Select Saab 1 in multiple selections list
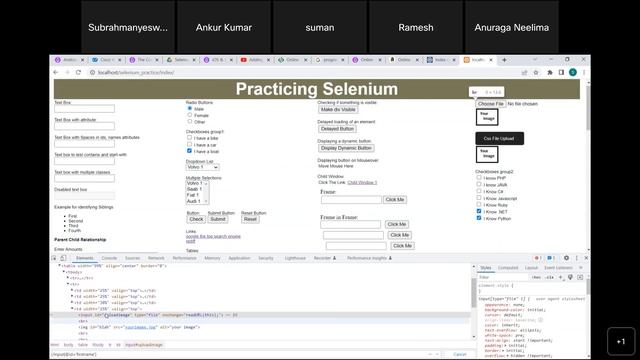 pyautogui.click(x=194, y=189)
